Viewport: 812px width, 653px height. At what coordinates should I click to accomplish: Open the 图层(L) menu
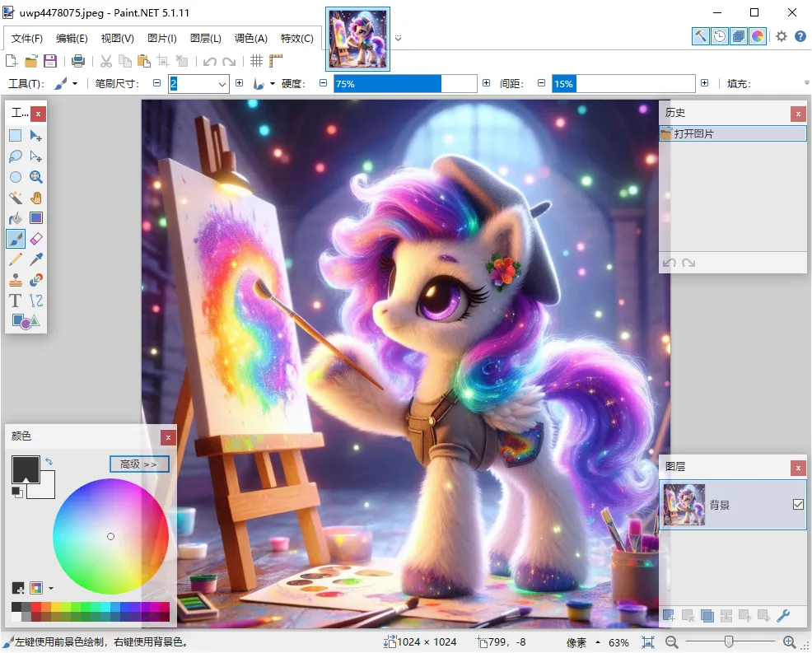(206, 39)
